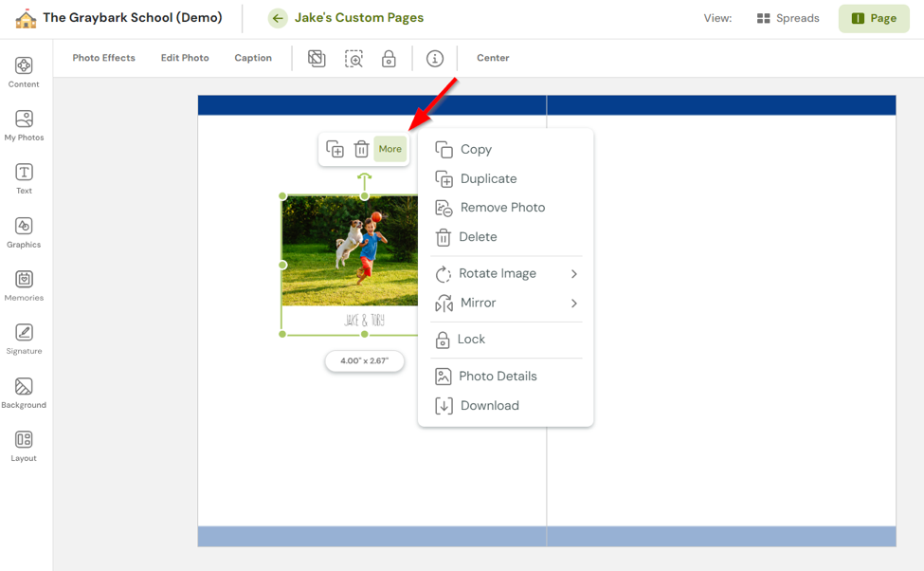924x571 pixels.
Task: Click the duplicate icon above the selected photo
Action: [x=335, y=149]
